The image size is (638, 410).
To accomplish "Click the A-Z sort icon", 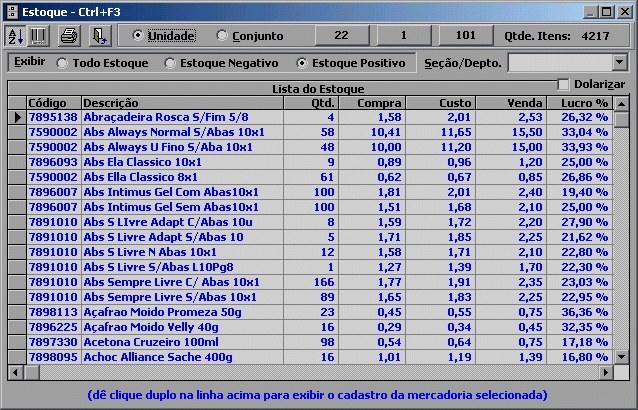I will 17,36.
